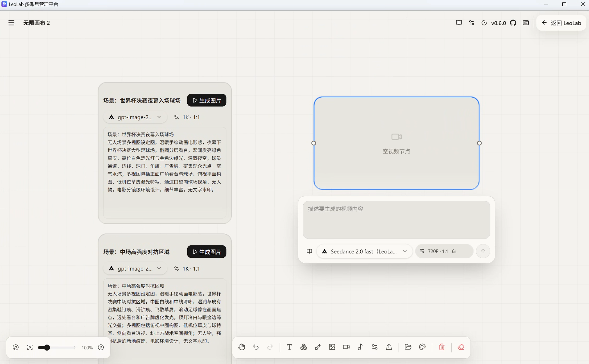This screenshot has width=589, height=364.
Task: Click the cube cluster tool icon
Action: [x=304, y=347]
